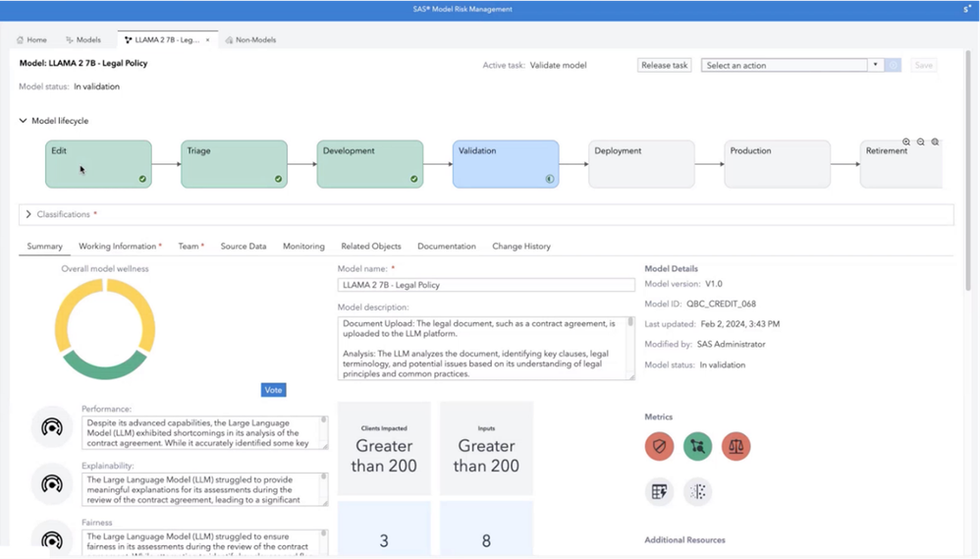Click the blue Vote button
Screen dimensions: 980x559
273,390
